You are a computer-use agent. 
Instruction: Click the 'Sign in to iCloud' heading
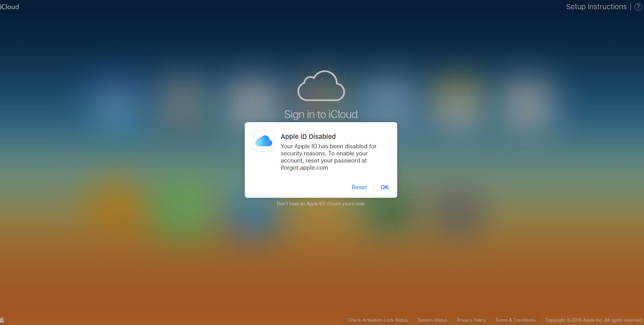pos(321,114)
